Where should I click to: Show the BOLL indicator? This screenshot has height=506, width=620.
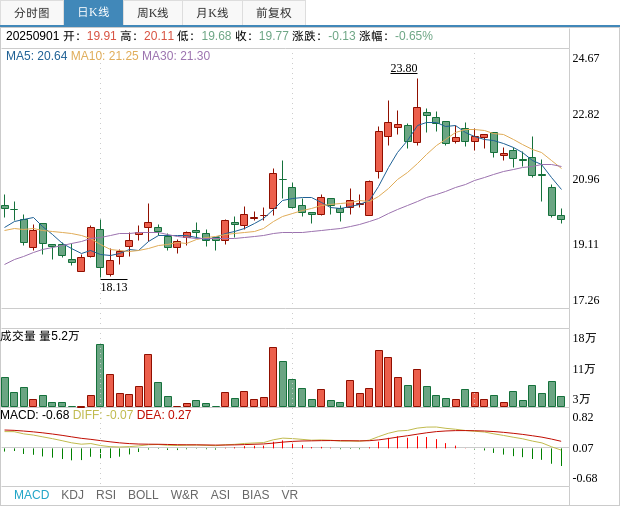(143, 495)
